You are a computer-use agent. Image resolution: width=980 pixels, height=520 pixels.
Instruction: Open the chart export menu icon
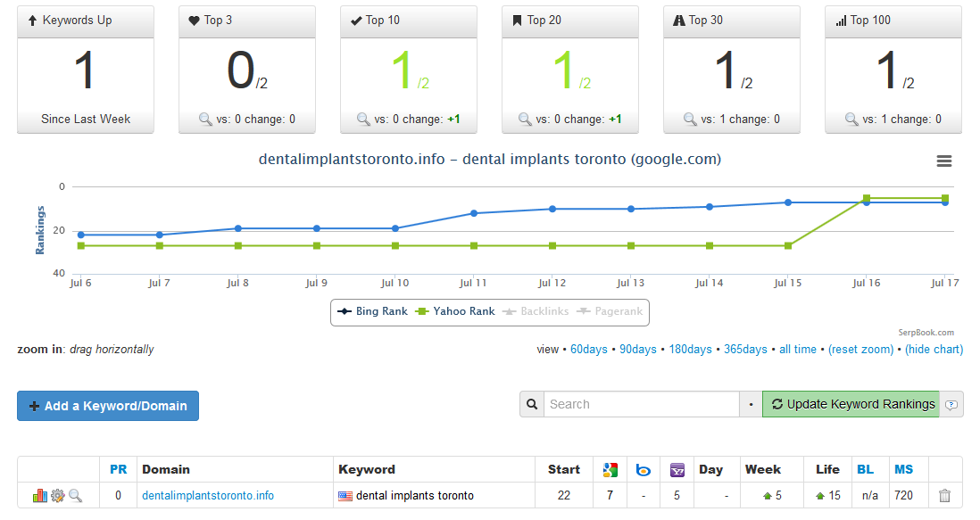[x=944, y=161]
